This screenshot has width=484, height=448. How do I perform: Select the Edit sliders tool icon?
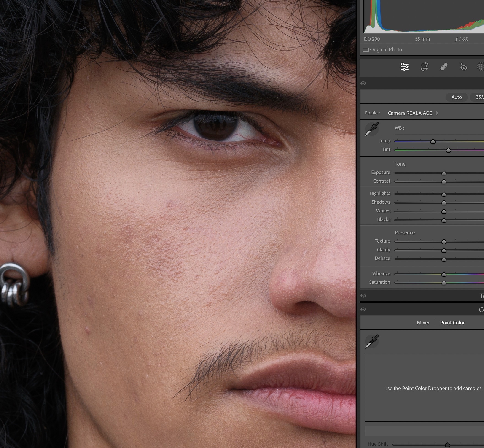[x=404, y=67]
